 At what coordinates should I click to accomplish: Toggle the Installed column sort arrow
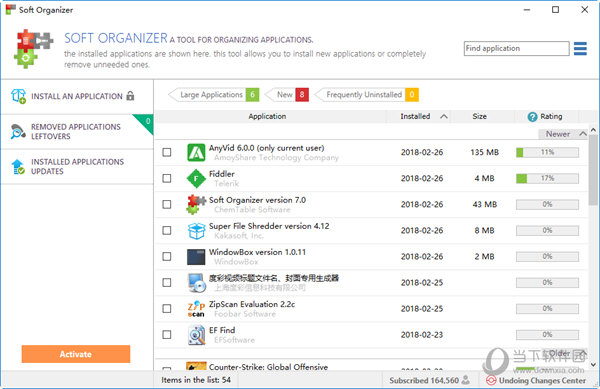(444, 116)
